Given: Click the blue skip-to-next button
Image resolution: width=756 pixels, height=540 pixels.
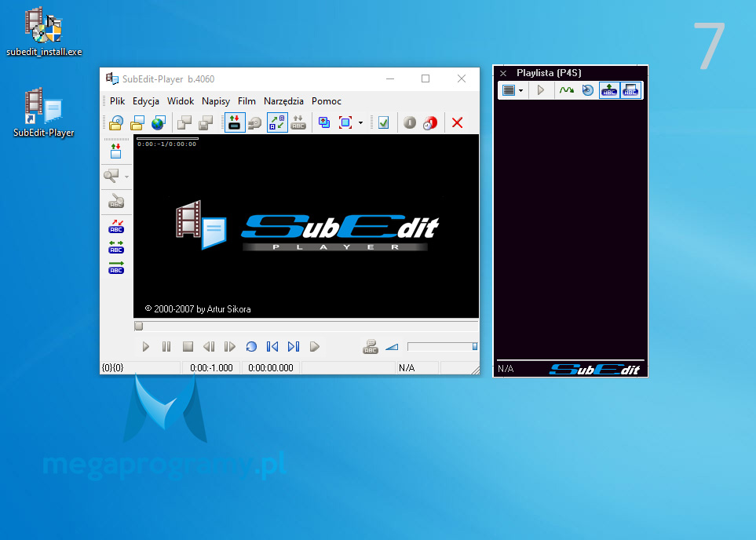Looking at the screenshot, I should [294, 347].
